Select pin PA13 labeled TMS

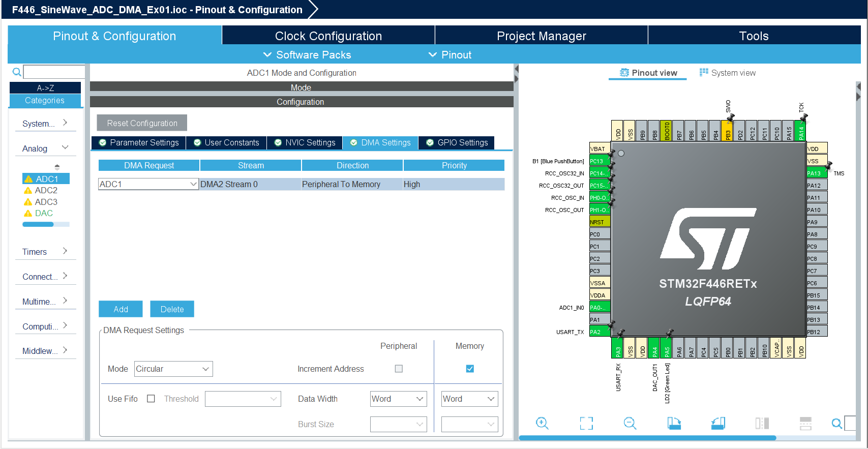pos(817,173)
